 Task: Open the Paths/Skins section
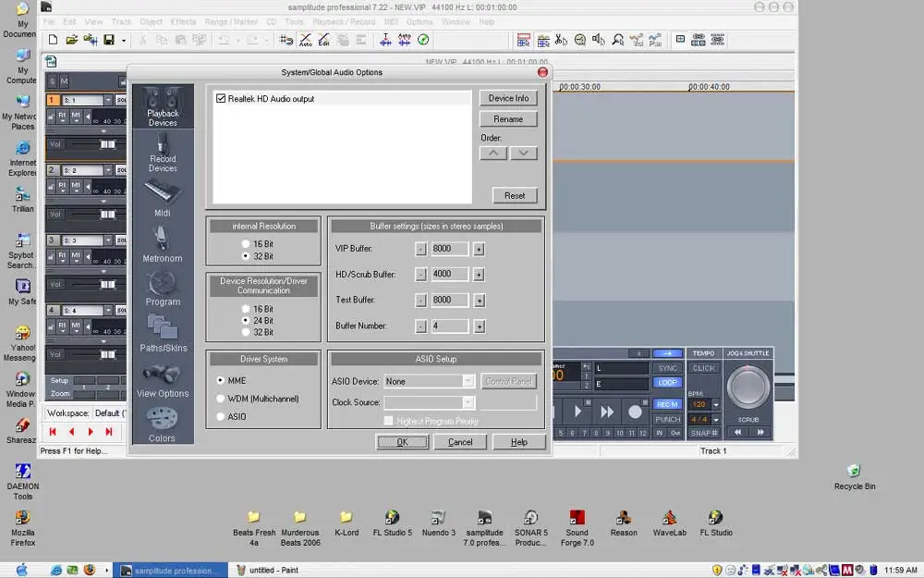[x=163, y=334]
